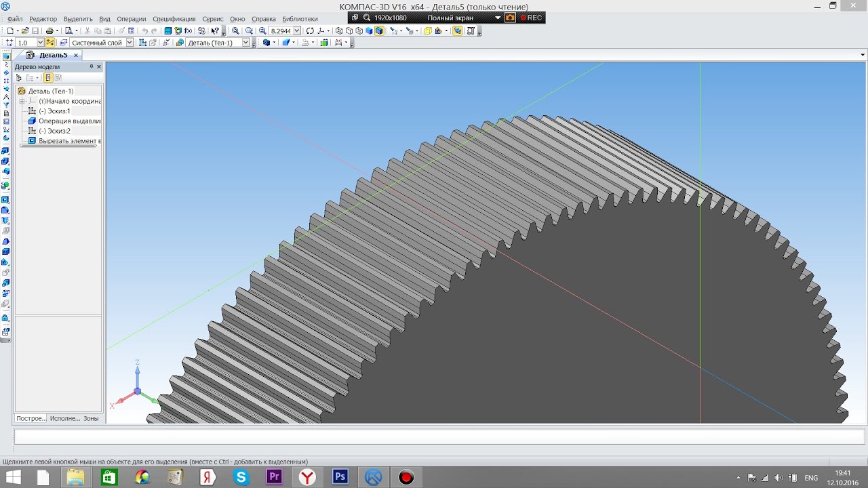
Task: Click the Save floppy disk icon
Action: 35,30
